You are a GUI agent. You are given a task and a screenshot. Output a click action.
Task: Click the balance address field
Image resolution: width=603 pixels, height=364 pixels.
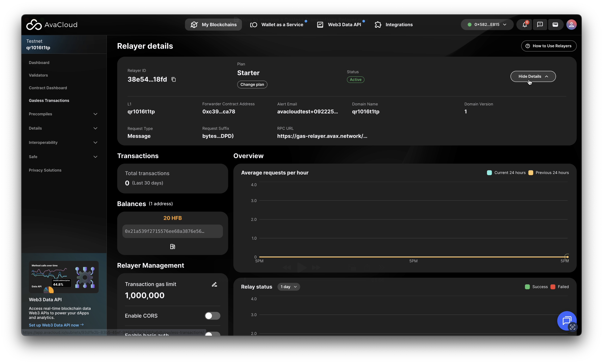coord(172,231)
